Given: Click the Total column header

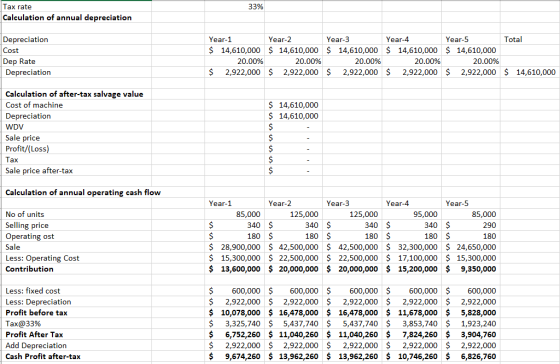Looking at the screenshot, I should (513, 39).
